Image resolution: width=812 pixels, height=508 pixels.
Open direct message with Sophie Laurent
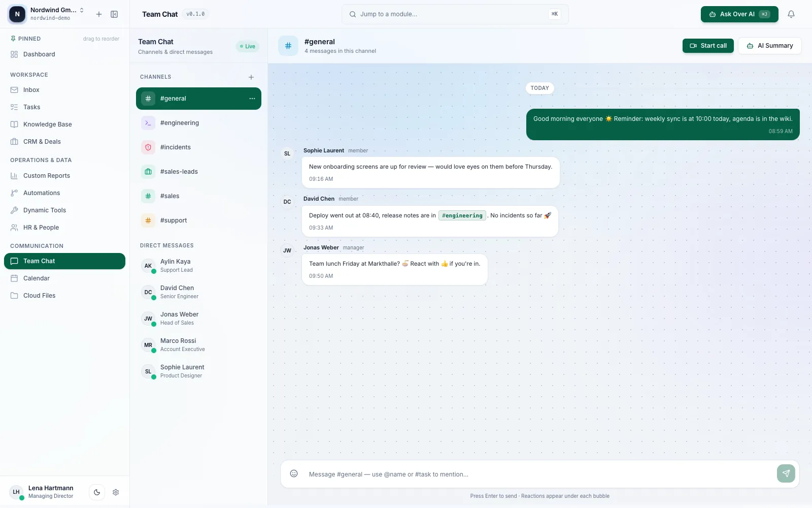tap(198, 371)
